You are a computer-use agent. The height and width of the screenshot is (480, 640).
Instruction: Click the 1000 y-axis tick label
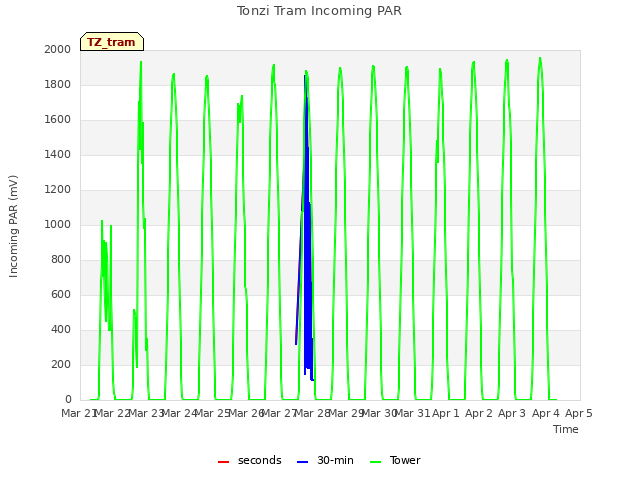58,224
